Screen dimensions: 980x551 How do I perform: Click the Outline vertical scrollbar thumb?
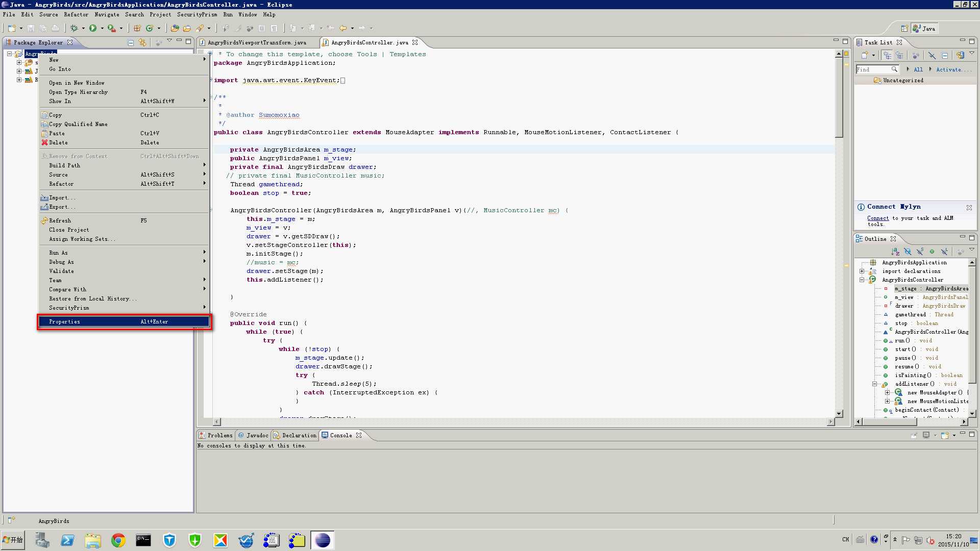pos(972,324)
